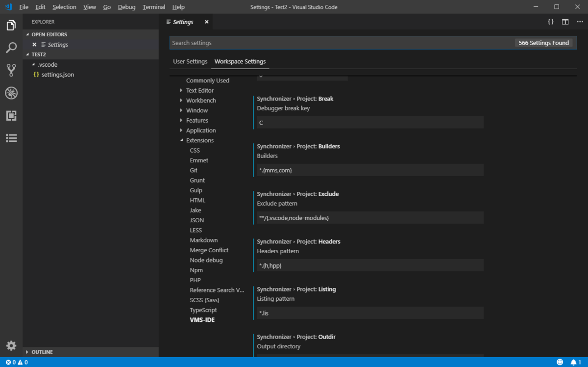
Task: Collapse the Extensions settings category
Action: [181, 140]
